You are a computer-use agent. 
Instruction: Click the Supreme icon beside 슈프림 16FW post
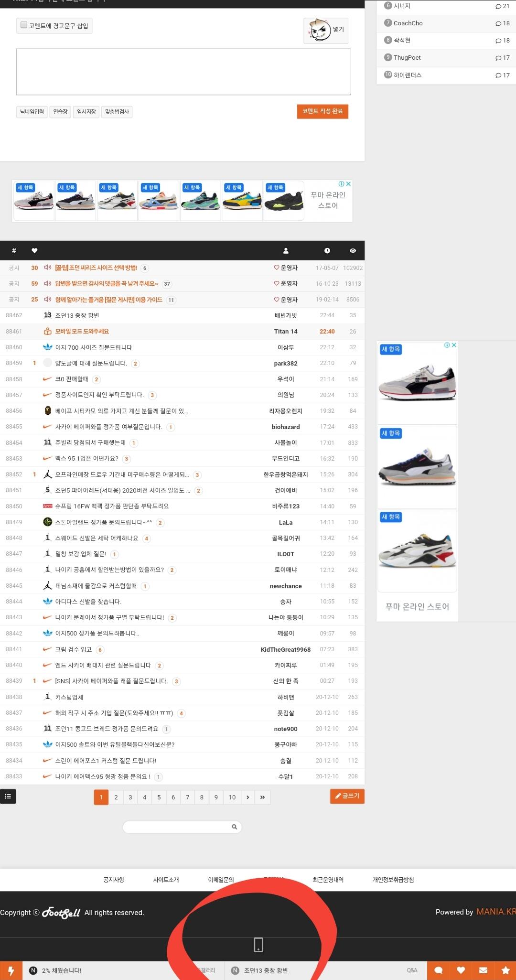pos(47,506)
